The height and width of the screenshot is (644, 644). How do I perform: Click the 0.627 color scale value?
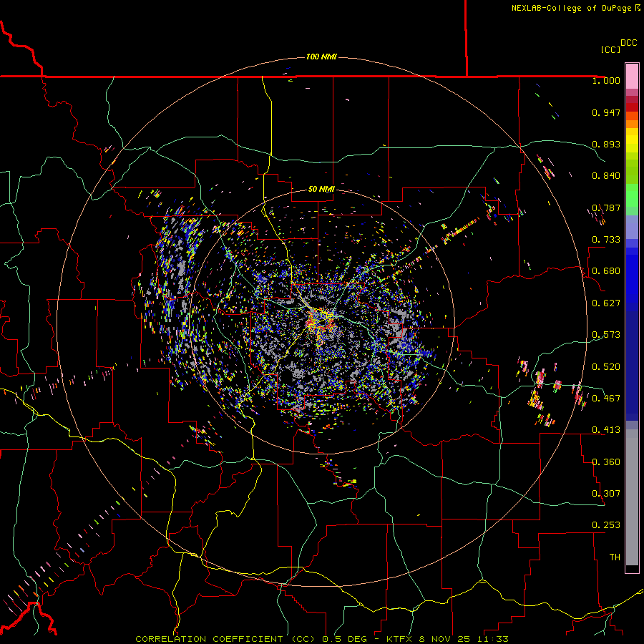(606, 303)
